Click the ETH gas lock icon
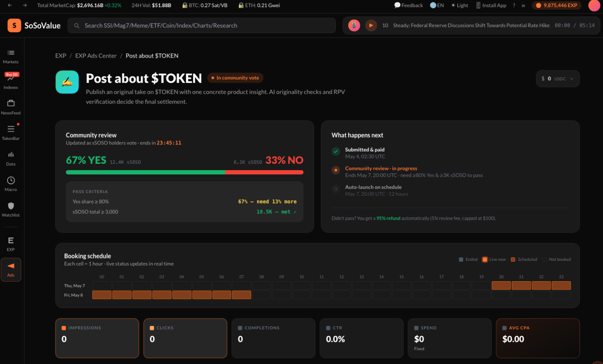The width and height of the screenshot is (603, 364). tap(241, 5)
